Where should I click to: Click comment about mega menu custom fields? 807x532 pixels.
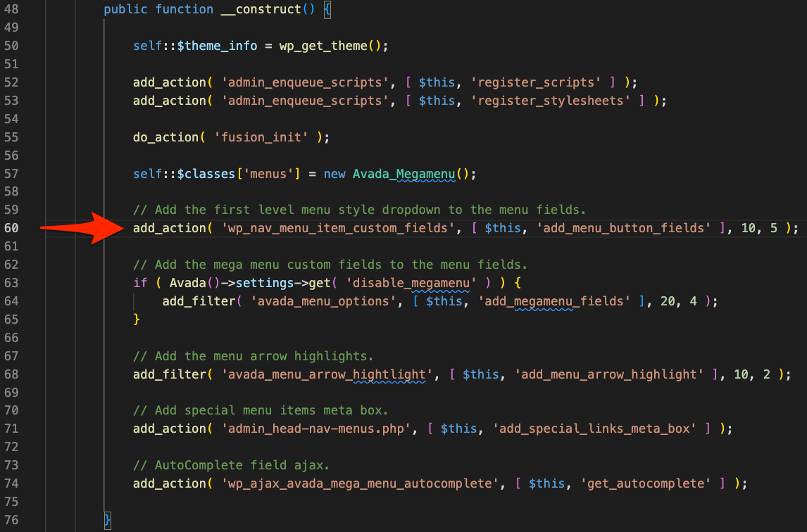click(x=330, y=265)
